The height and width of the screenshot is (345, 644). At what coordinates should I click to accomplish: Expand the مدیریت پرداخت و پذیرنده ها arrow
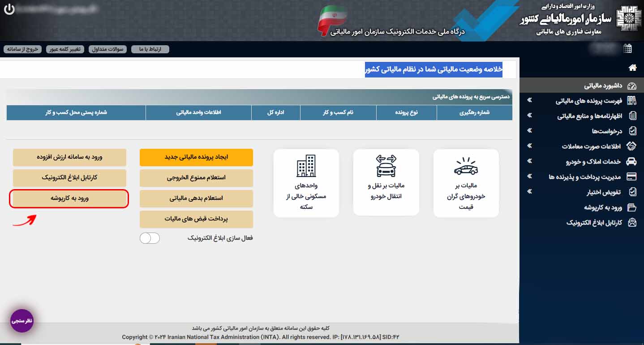pos(530,176)
